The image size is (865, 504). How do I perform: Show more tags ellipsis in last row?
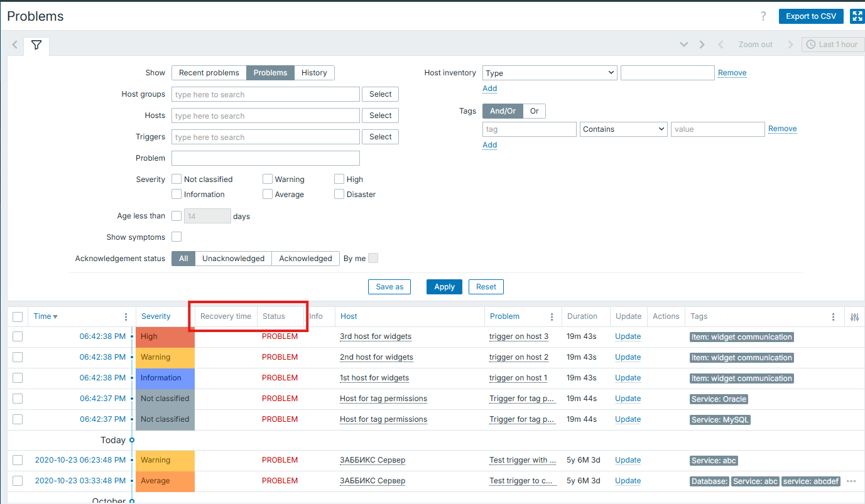click(851, 481)
